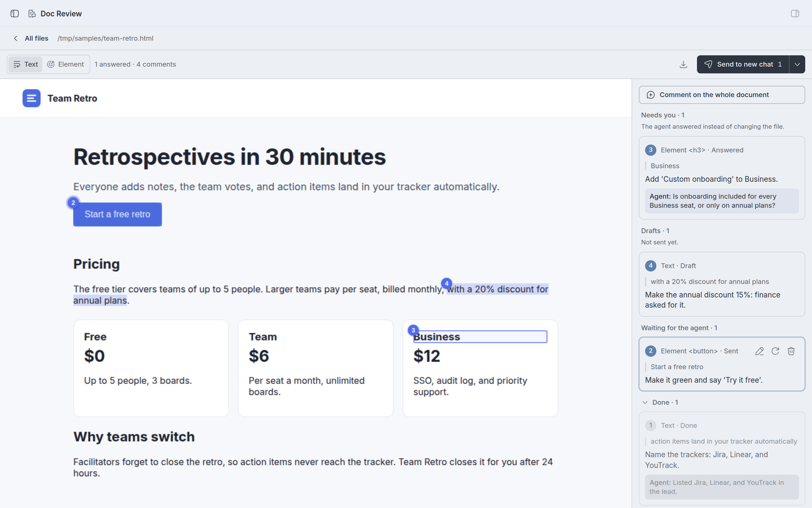The width and height of the screenshot is (812, 508).
Task: Click the 'Why teams switch' heading
Action: pyautogui.click(x=134, y=437)
